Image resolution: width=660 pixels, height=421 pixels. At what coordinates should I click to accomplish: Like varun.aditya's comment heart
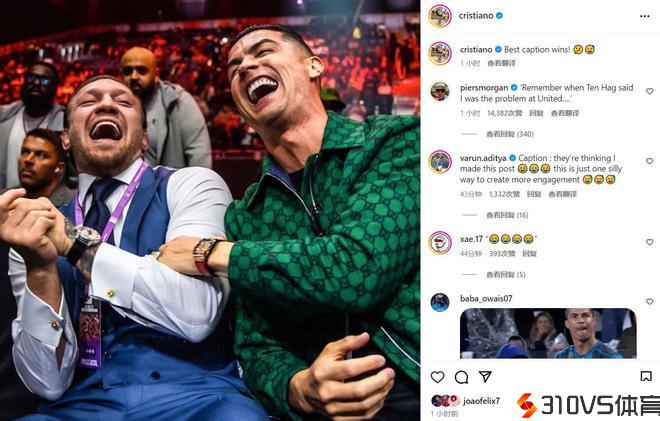pos(649,161)
